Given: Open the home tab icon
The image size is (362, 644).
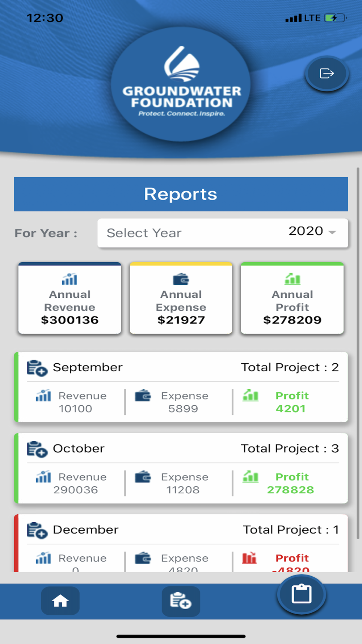Looking at the screenshot, I should pos(60,601).
